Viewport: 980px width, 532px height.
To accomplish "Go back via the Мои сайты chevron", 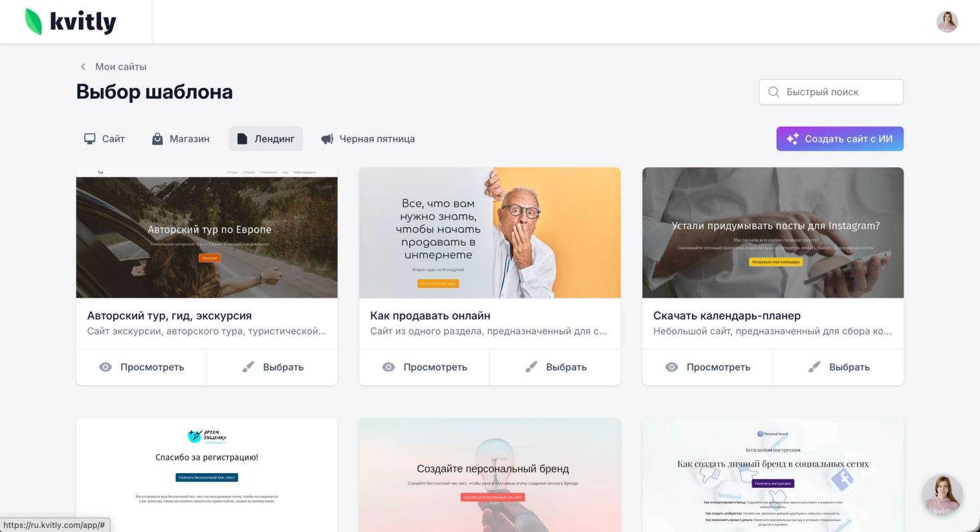I will [x=83, y=67].
